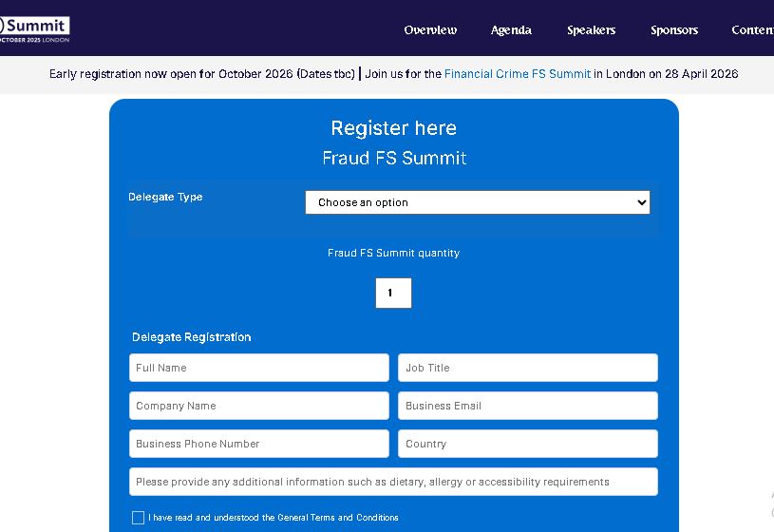
Task: Go to the Agenda page
Action: (511, 30)
